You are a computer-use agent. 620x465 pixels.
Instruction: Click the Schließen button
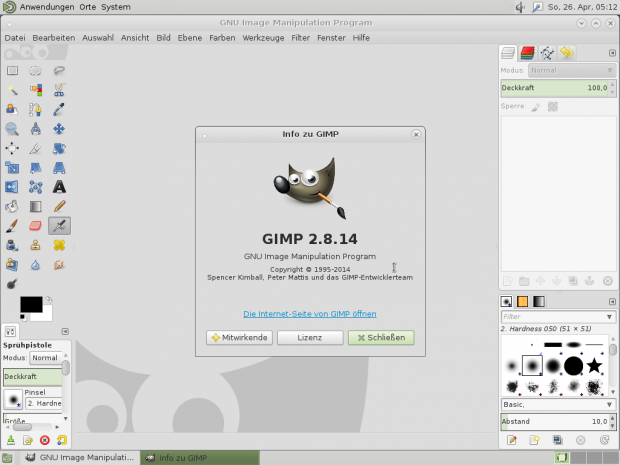[x=381, y=338]
